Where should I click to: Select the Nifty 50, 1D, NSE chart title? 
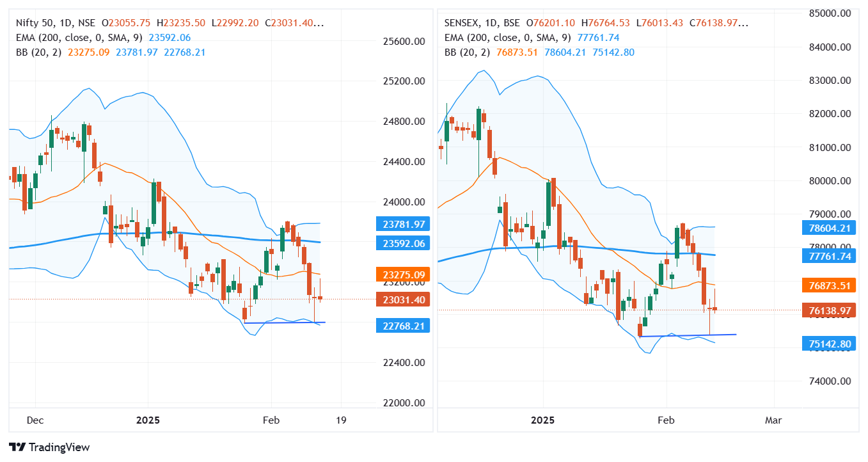[56, 23]
